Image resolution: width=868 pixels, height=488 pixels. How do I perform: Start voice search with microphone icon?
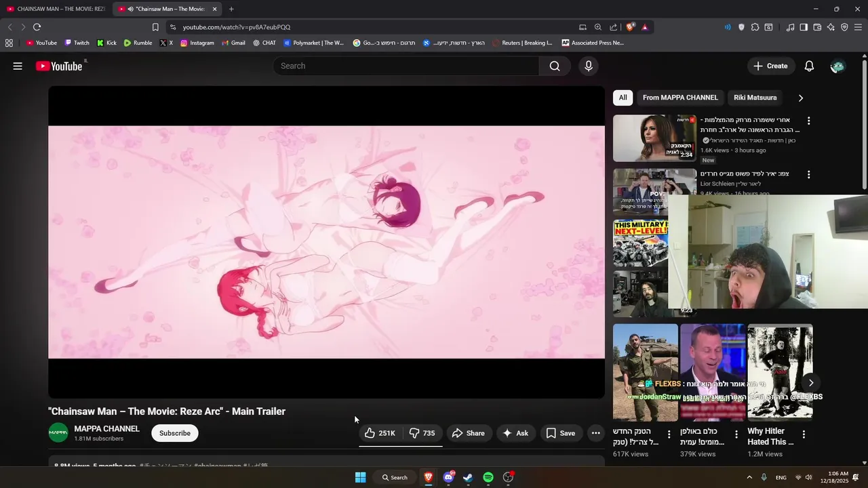click(x=589, y=66)
